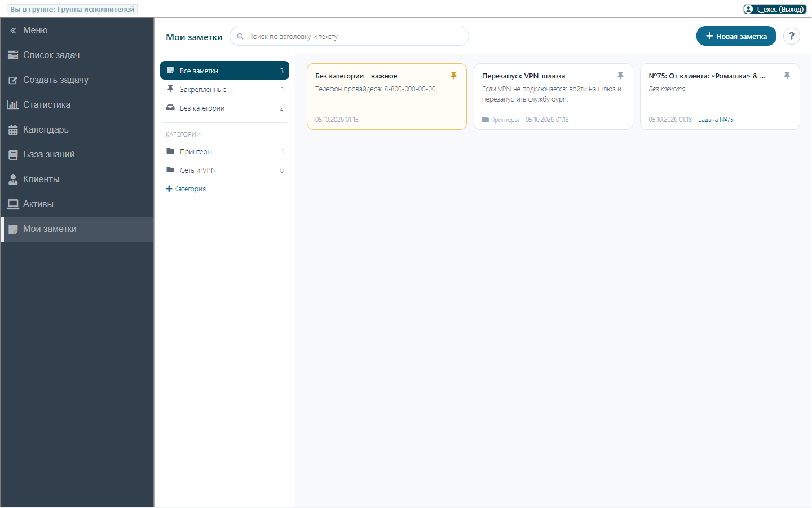Open the Активы page

click(77, 204)
